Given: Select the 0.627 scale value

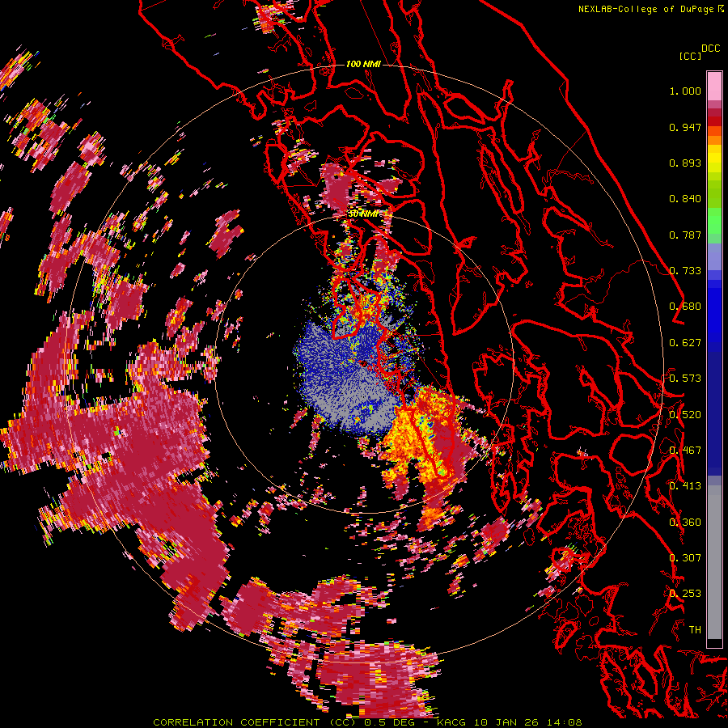Looking at the screenshot, I should coord(685,343).
